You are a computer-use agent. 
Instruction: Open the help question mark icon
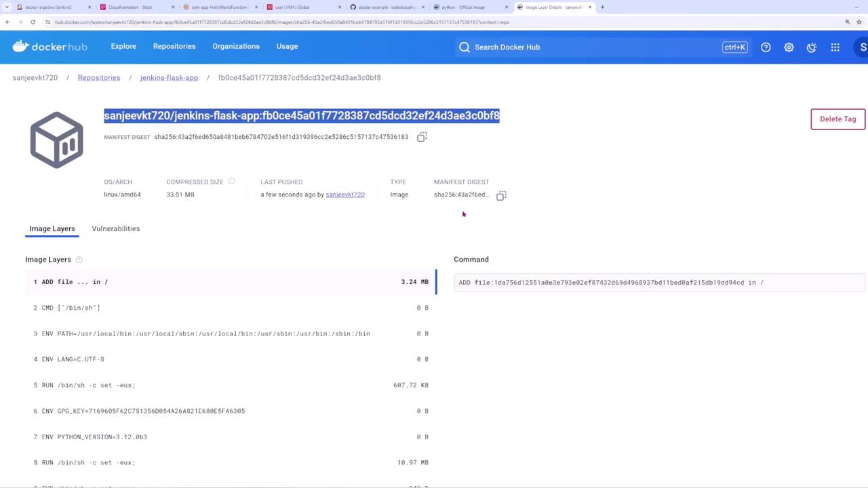coord(766,47)
